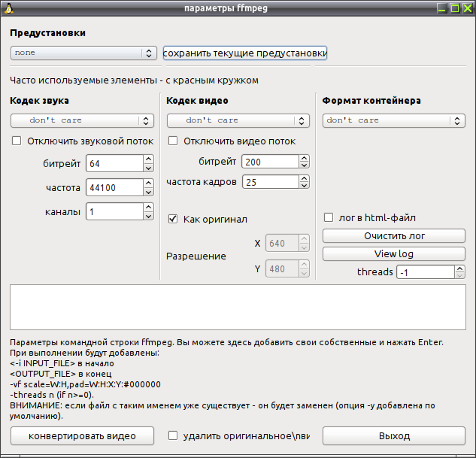Click the audio frequency field showing 44100
This screenshot has width=476, height=458.
point(114,187)
